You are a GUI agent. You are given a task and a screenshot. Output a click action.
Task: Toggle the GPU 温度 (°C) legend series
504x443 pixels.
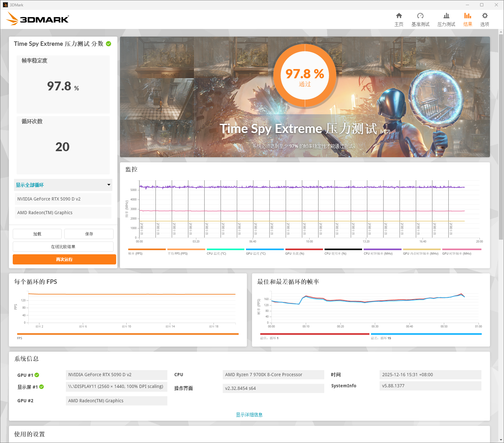coord(264,252)
